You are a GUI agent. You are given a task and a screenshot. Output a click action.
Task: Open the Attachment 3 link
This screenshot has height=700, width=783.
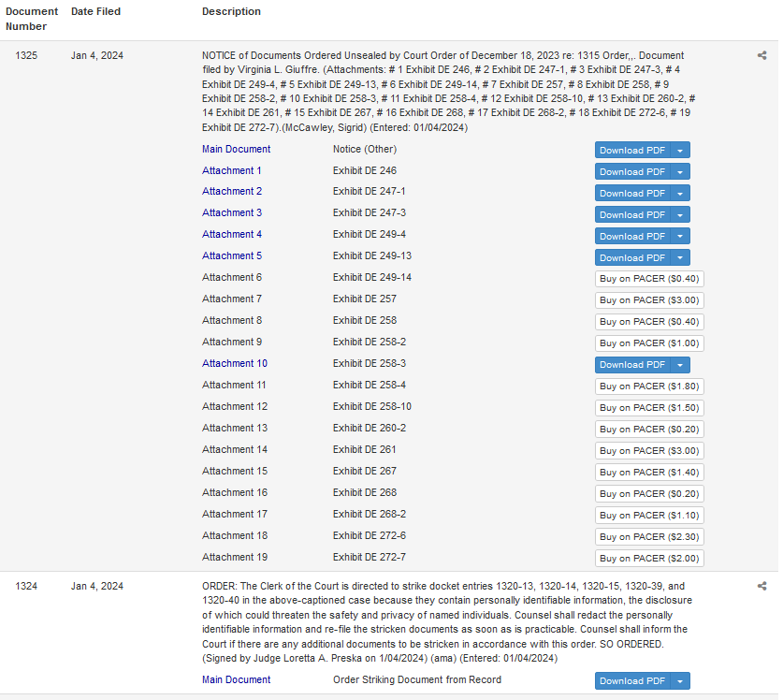pyautogui.click(x=232, y=212)
